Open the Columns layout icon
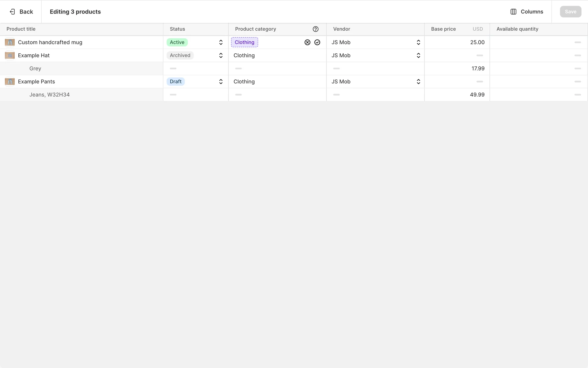The width and height of the screenshot is (588, 368). (513, 12)
